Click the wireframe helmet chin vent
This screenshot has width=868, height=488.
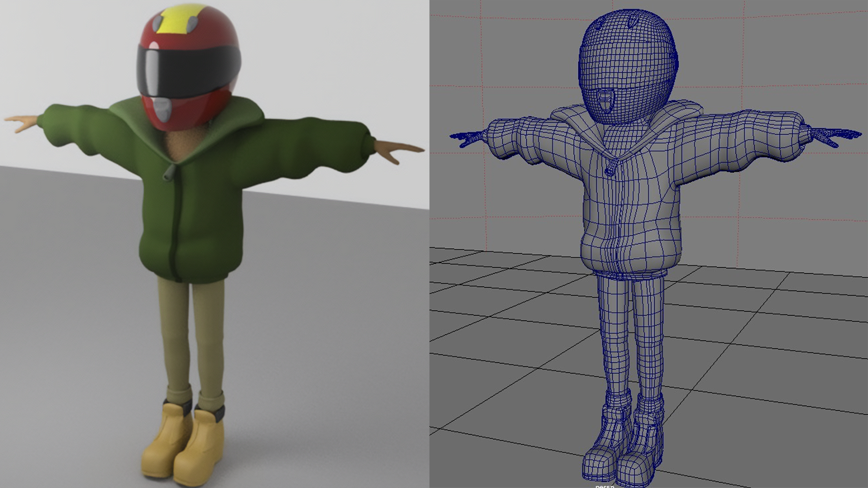pyautogui.click(x=605, y=100)
